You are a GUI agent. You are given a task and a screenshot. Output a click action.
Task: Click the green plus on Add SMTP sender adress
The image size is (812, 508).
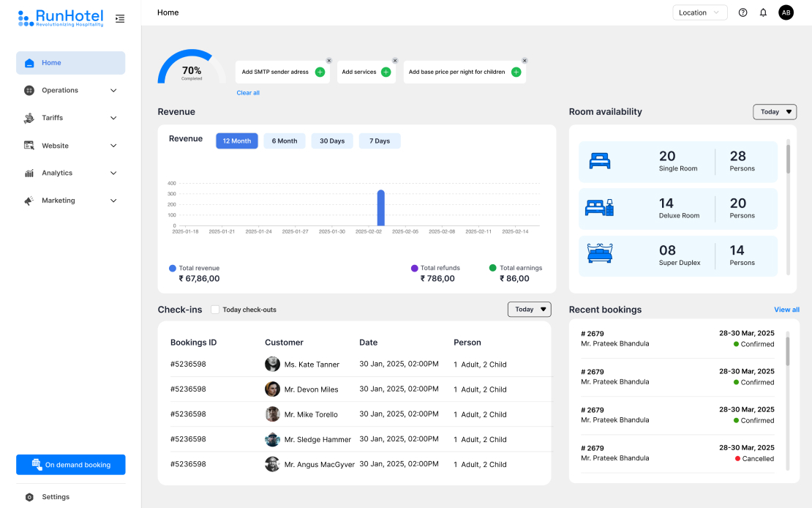[x=320, y=72]
